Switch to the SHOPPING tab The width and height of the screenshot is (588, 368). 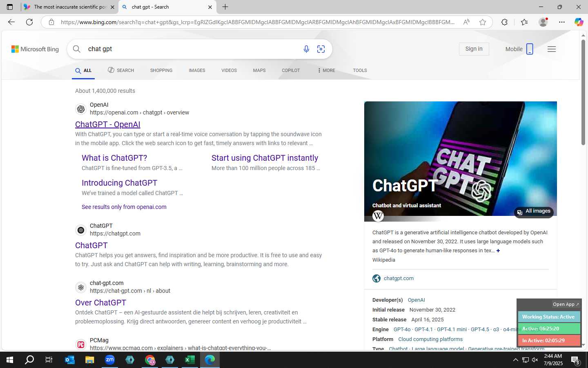161,70
